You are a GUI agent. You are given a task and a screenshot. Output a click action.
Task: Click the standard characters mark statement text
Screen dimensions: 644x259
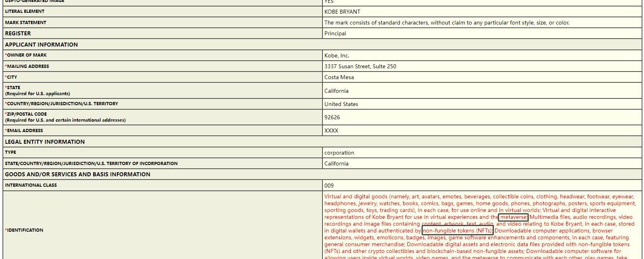(x=446, y=22)
